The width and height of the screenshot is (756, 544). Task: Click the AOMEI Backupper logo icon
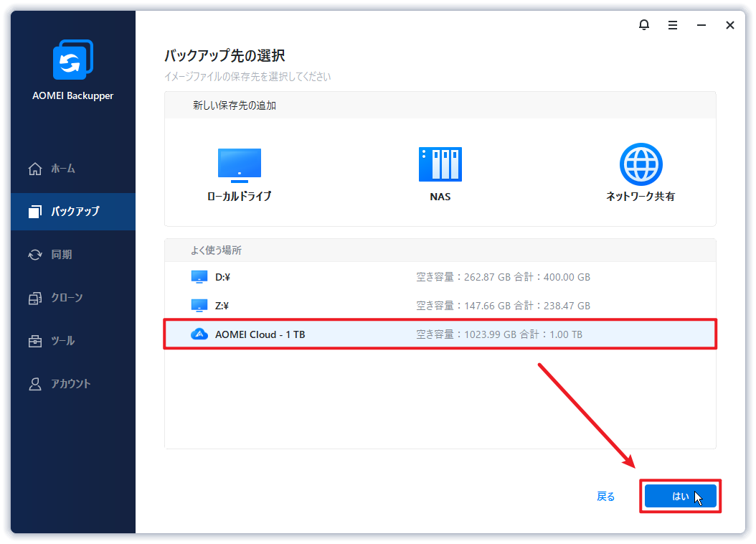(73, 60)
